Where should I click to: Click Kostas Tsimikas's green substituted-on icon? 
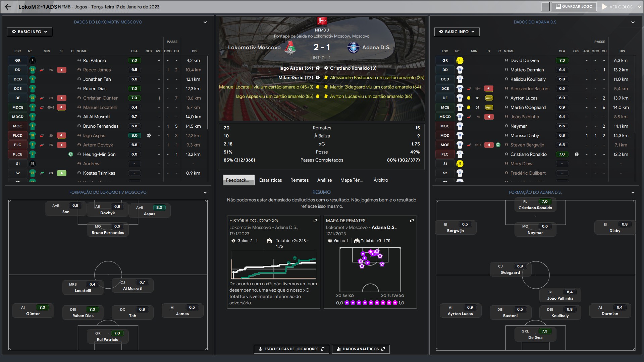pos(61,173)
